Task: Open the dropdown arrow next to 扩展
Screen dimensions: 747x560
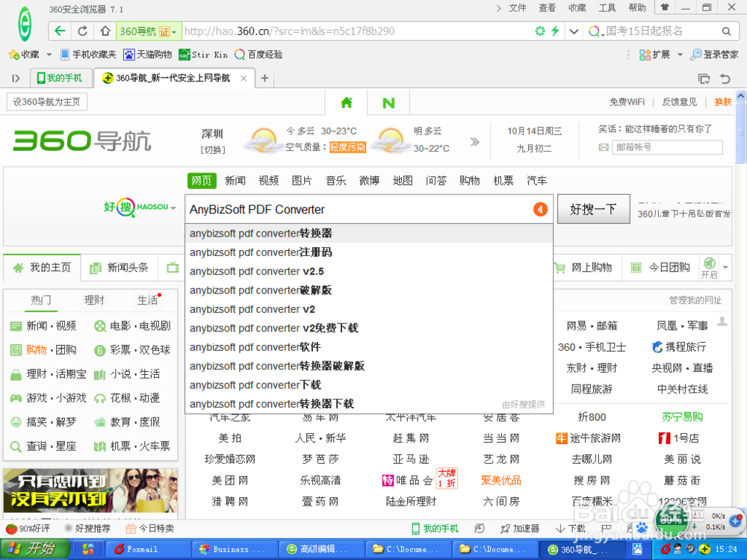Action: point(680,55)
